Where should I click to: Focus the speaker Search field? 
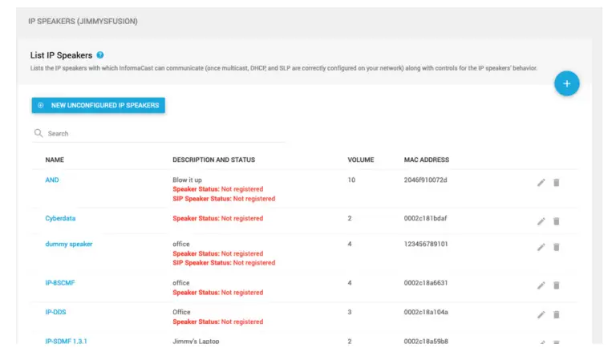click(x=160, y=134)
